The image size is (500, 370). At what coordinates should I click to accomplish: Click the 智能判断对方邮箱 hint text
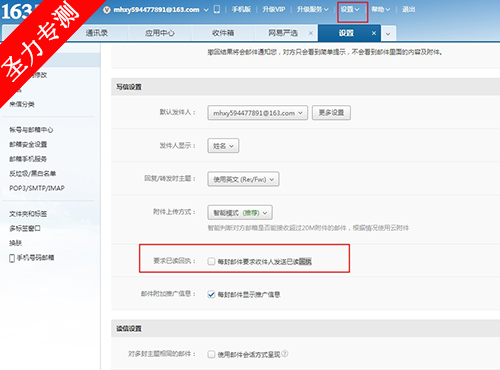[x=308, y=228]
